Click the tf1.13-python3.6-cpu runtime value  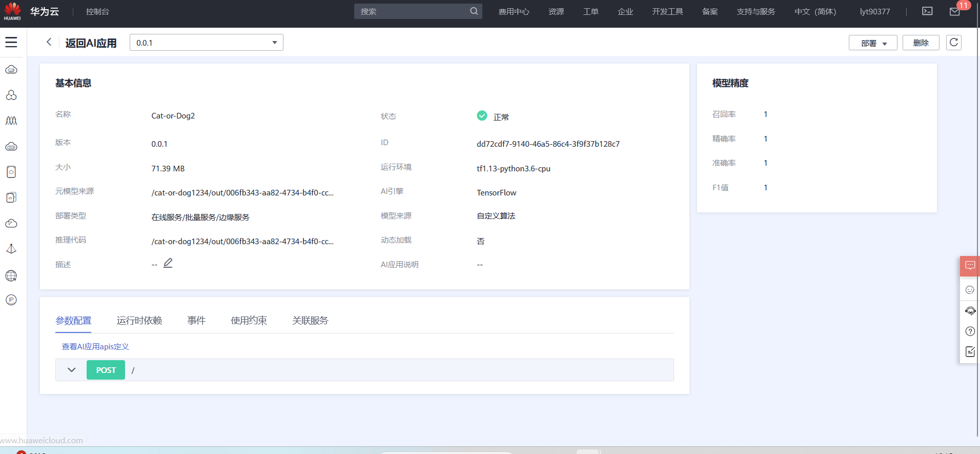click(x=514, y=169)
